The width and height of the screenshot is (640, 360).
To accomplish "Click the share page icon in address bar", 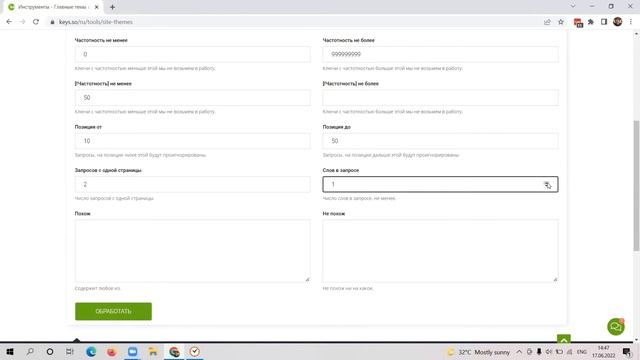I will 547,22.
